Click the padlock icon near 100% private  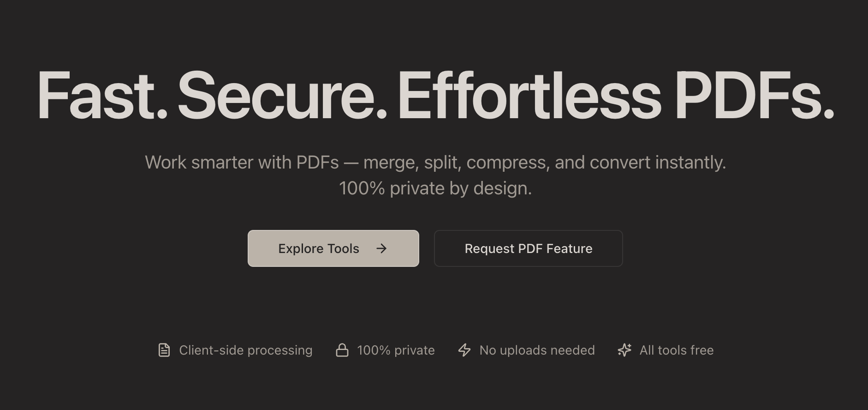[x=342, y=350]
